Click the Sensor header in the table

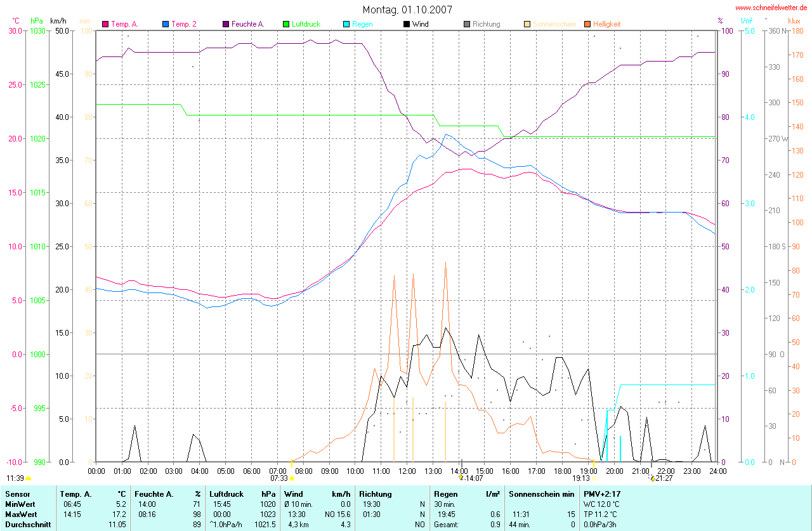(x=17, y=494)
